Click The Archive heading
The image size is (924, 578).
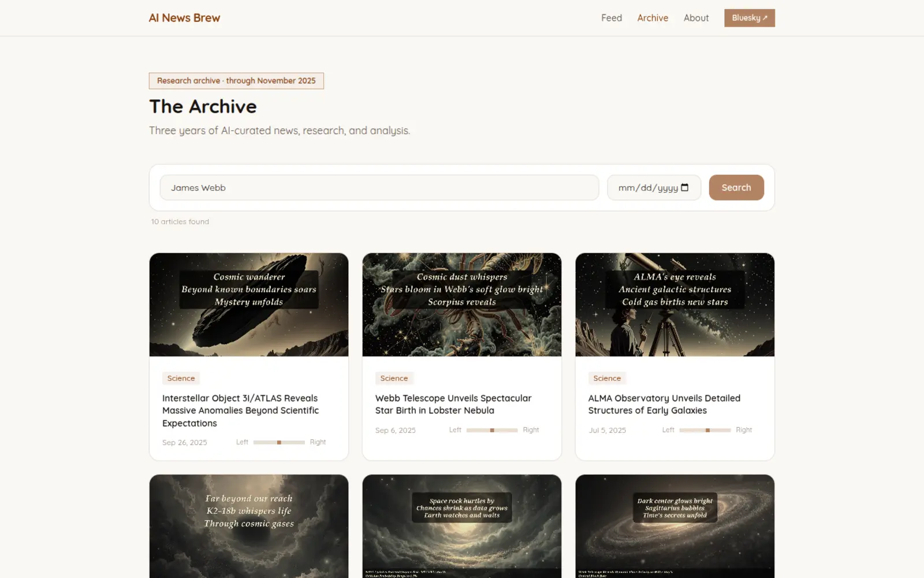coord(203,106)
